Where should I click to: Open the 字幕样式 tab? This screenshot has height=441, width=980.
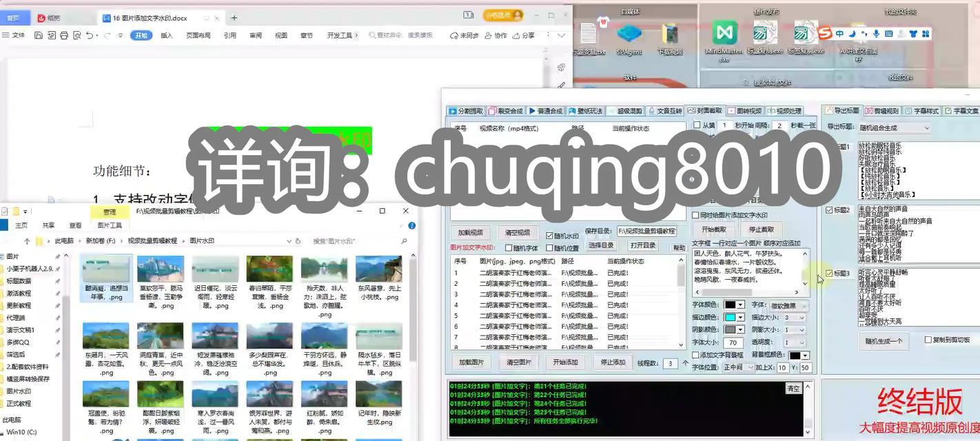pos(922,111)
